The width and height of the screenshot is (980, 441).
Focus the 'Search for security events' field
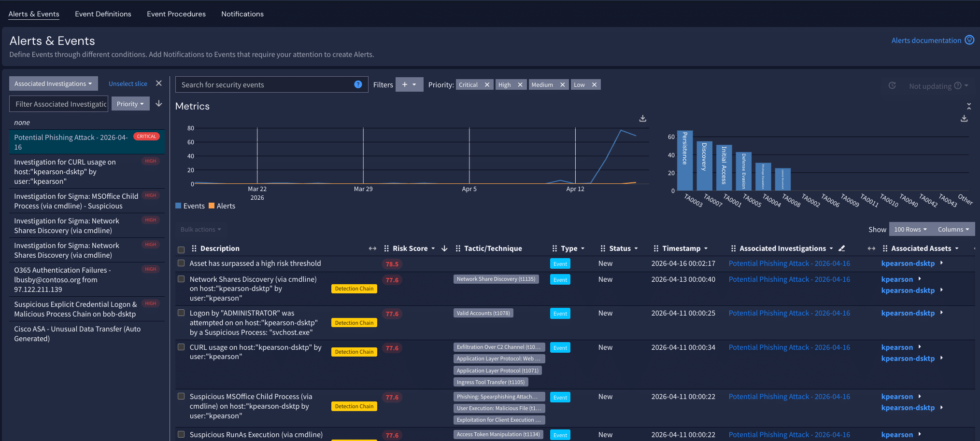271,84
